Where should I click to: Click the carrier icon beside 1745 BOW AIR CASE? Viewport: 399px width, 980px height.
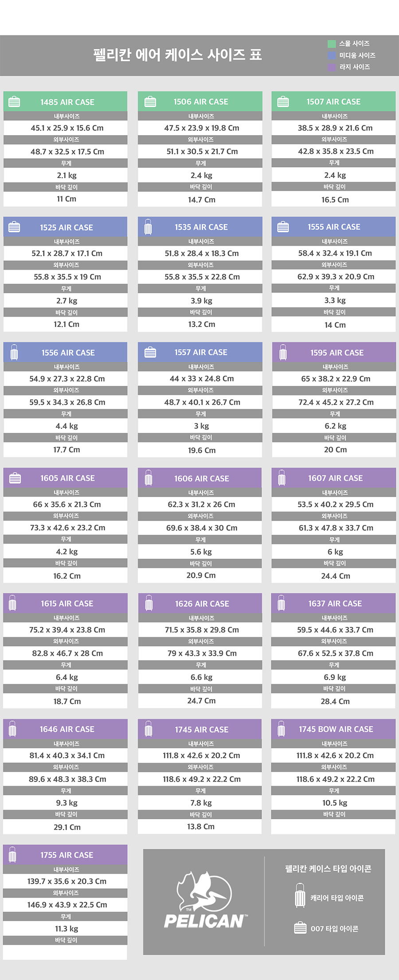[281, 729]
